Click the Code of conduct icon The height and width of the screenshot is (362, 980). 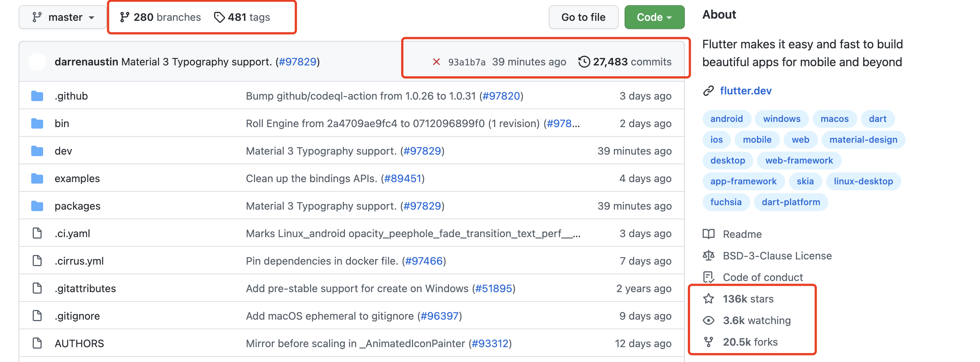pos(708,277)
